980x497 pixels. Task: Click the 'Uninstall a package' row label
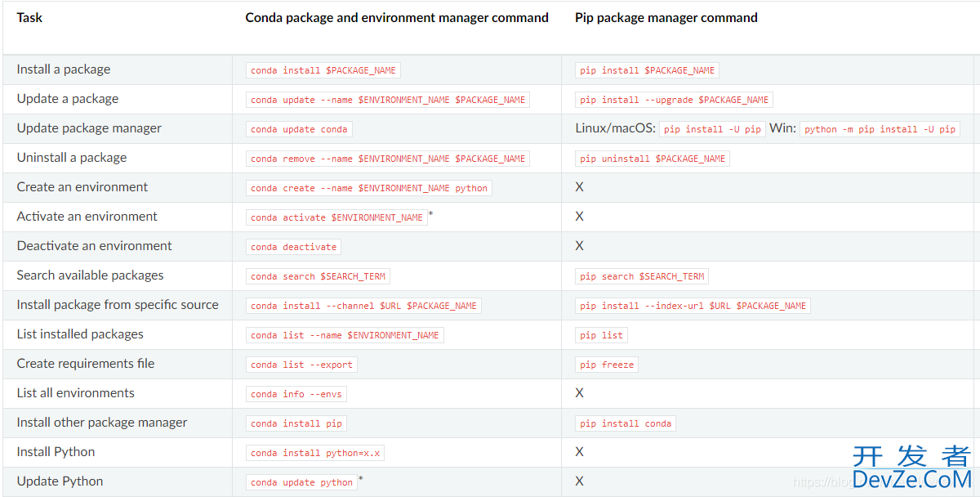click(72, 158)
